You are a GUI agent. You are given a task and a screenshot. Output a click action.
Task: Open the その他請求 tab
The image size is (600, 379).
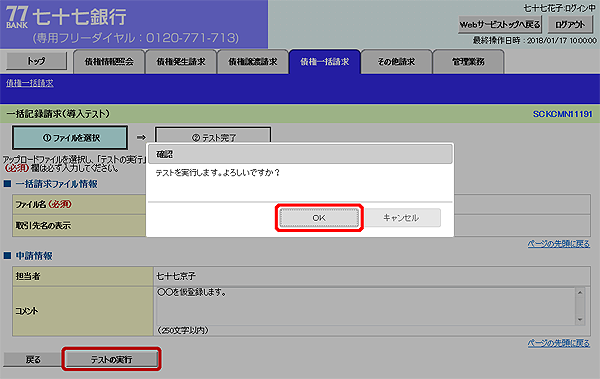click(x=396, y=62)
